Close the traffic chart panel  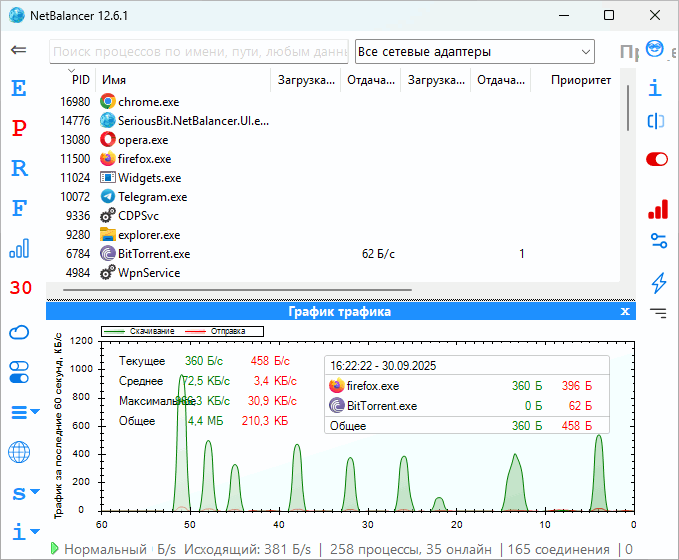point(625,311)
